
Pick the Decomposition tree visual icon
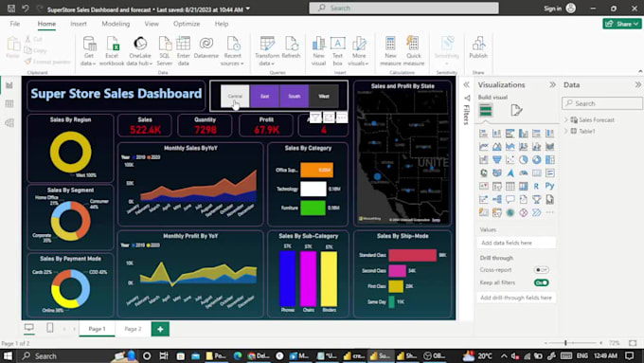496,199
